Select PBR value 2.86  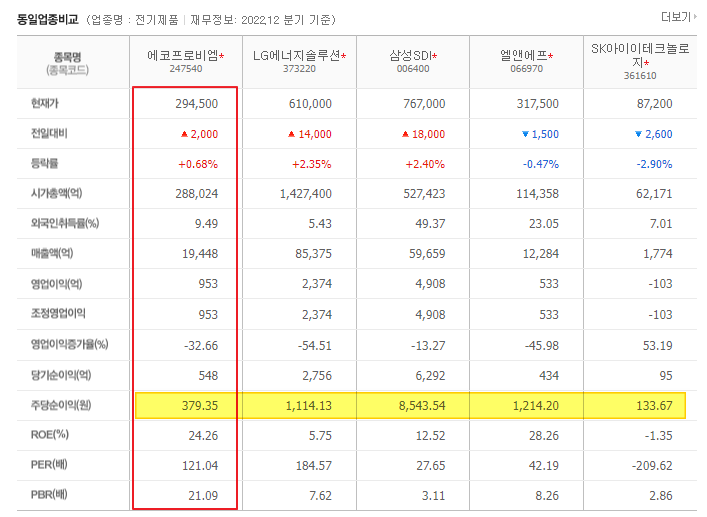pyautogui.click(x=661, y=496)
